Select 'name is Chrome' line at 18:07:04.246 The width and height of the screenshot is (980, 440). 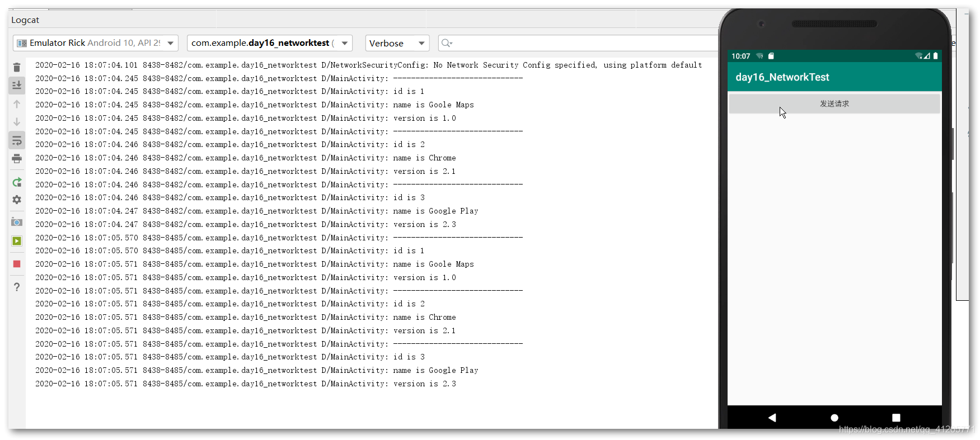(x=246, y=158)
